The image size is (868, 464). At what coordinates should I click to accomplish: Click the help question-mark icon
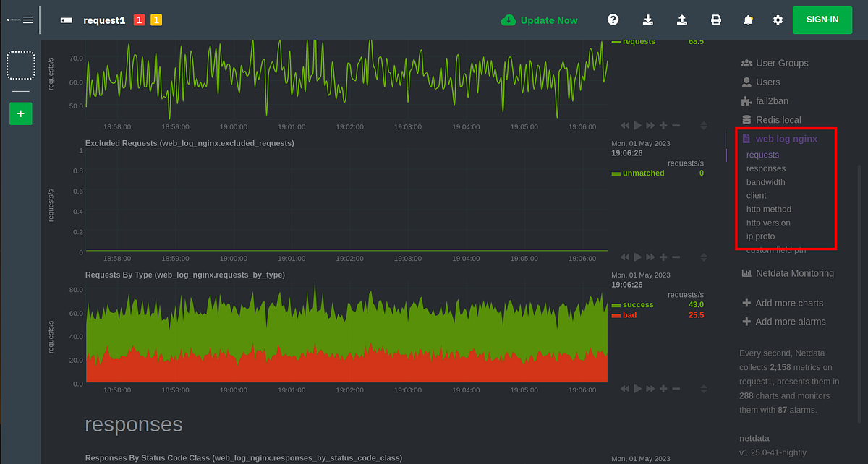(613, 20)
